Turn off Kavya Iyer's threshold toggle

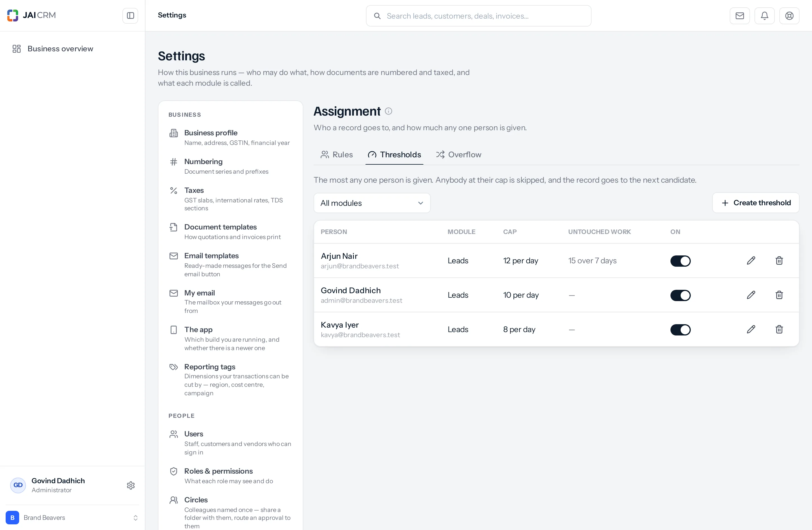coord(680,330)
